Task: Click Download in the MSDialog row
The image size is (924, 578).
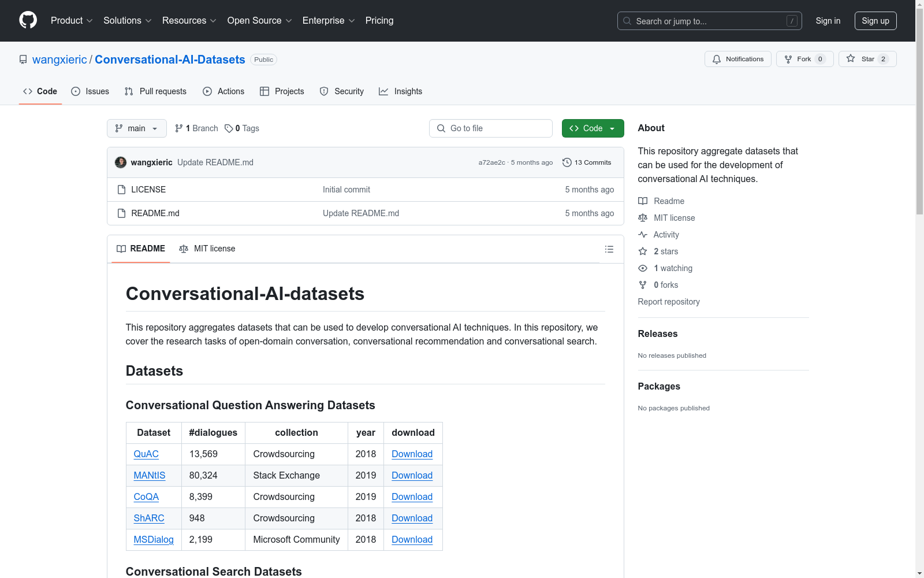Action: 412,540
